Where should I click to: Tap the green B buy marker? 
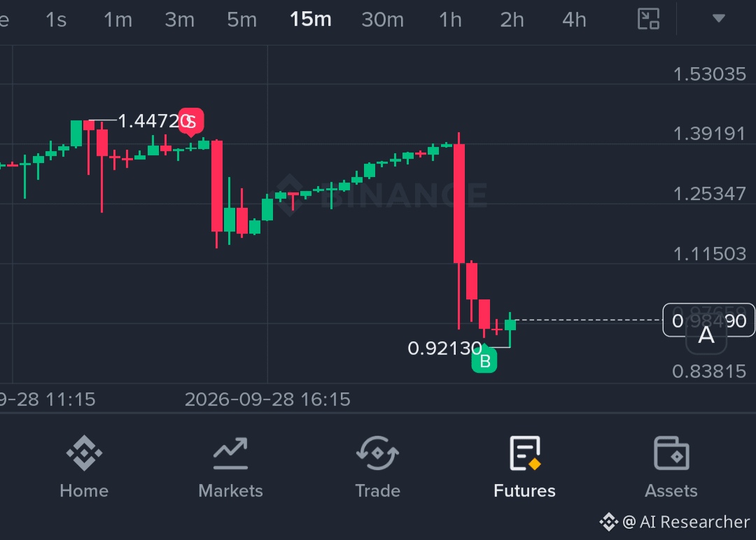[x=484, y=360]
